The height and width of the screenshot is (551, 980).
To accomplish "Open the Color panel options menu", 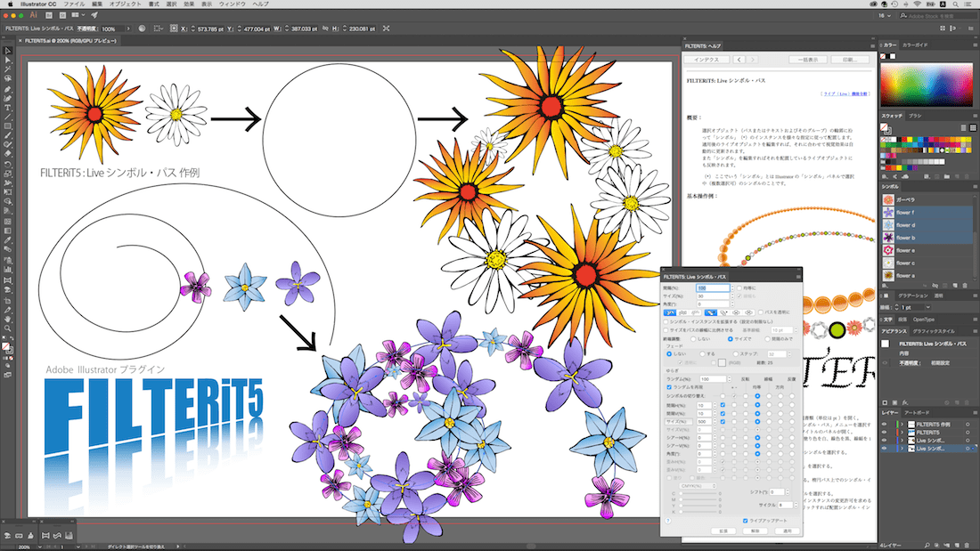I will [975, 45].
